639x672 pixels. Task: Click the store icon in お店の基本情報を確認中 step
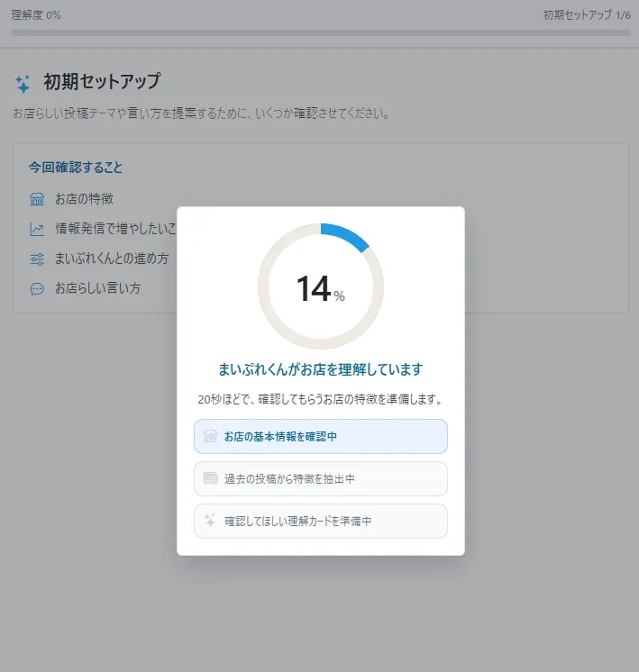[210, 436]
